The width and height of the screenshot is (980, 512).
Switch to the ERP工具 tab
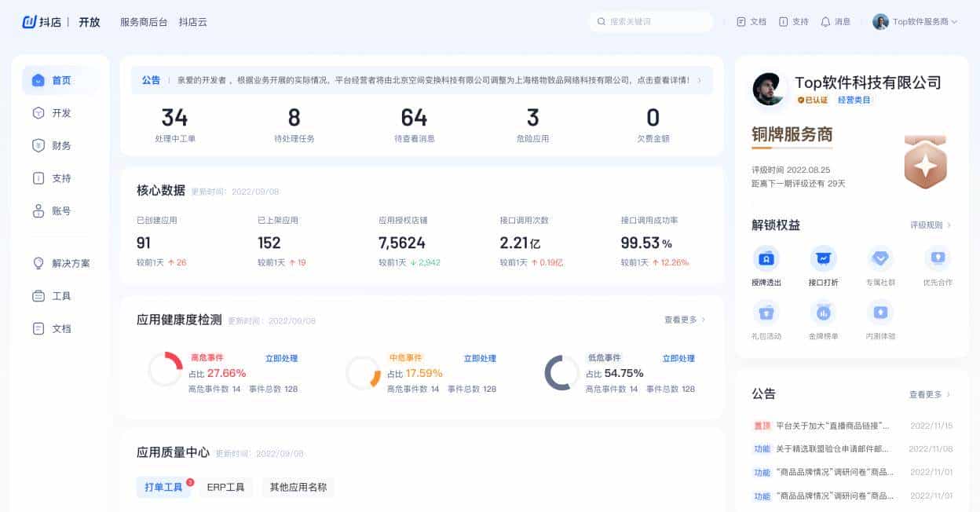pos(229,487)
